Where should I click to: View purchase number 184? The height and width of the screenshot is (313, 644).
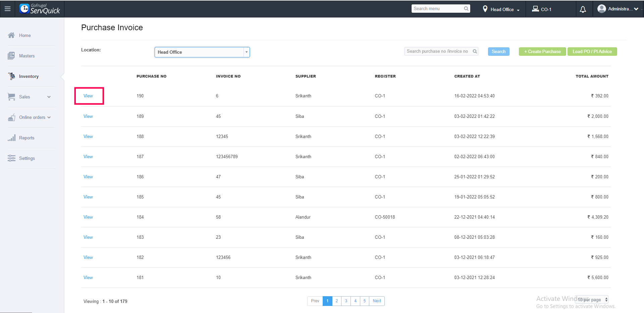[88, 217]
